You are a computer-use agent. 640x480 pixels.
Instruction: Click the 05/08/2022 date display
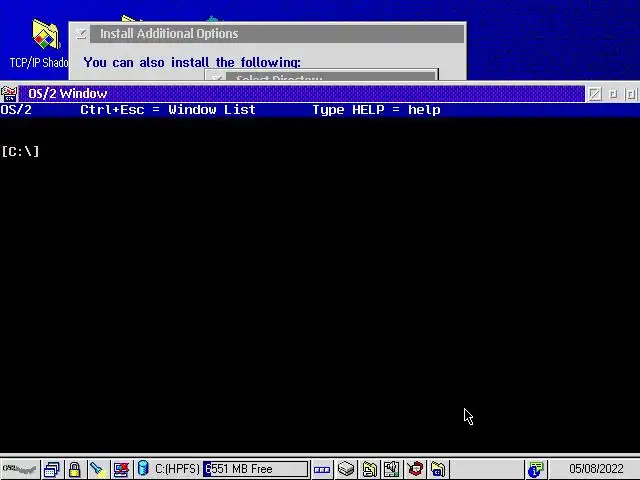point(596,469)
